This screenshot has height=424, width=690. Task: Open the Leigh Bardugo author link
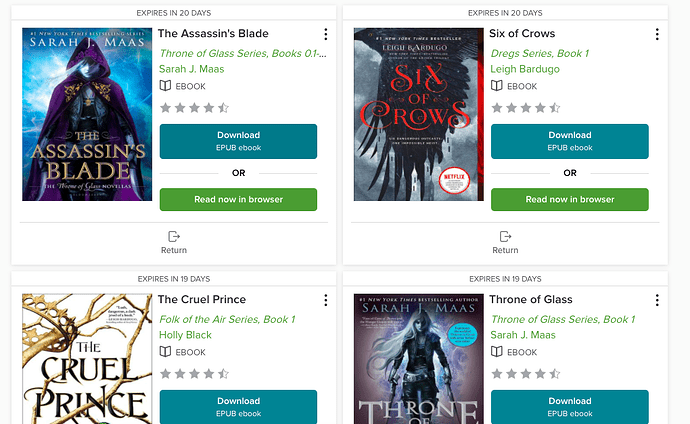tap(525, 69)
